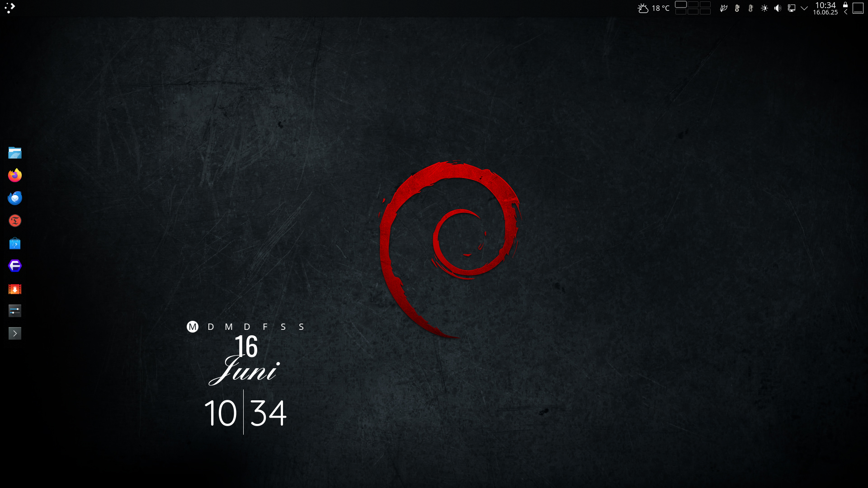Switch to the top-middle virtual desktop

(x=693, y=5)
